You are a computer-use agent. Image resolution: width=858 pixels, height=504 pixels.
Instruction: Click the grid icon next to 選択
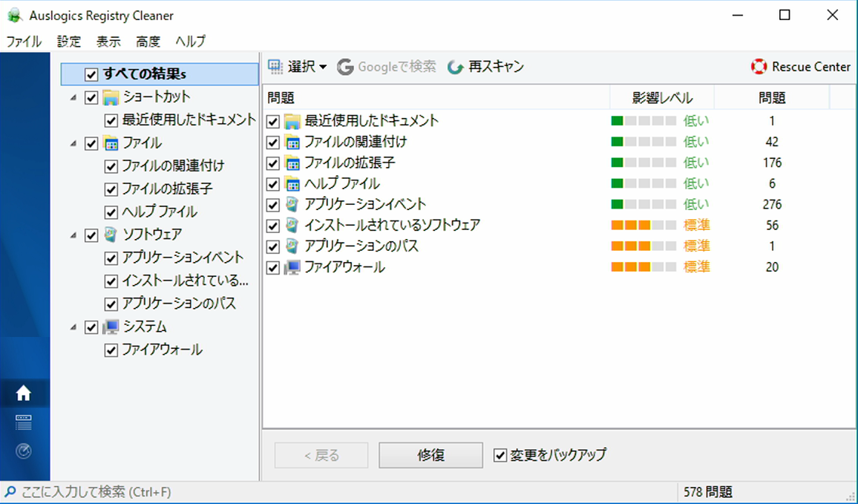(x=275, y=66)
